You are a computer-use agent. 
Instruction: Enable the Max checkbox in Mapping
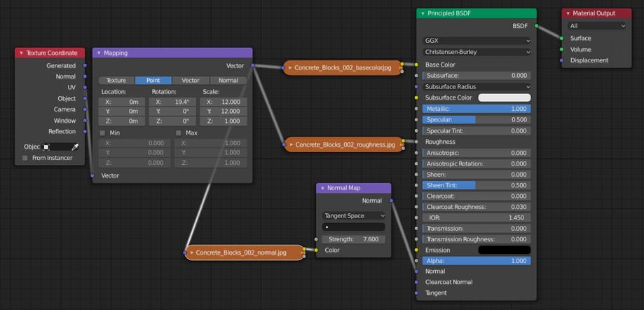coord(178,133)
